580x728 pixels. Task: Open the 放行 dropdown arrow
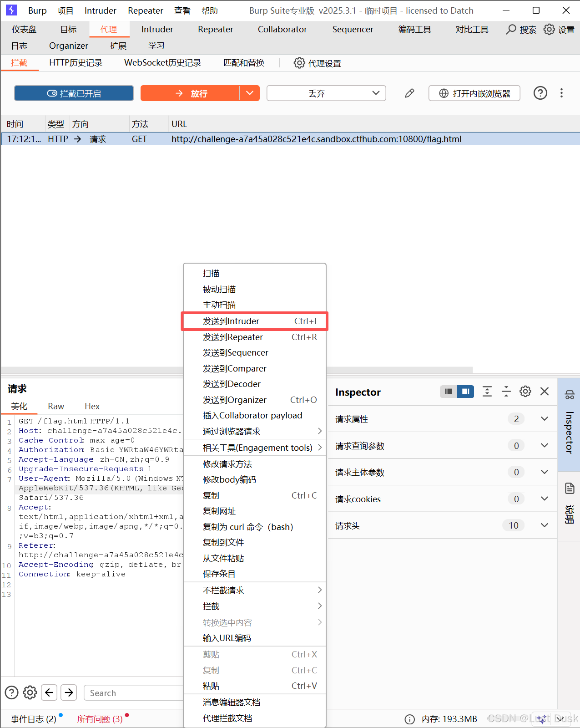pyautogui.click(x=250, y=93)
